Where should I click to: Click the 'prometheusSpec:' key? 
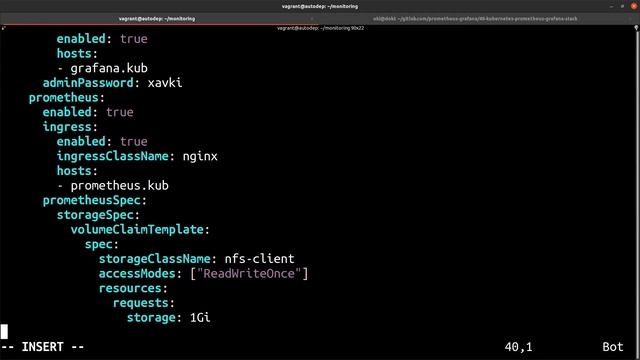click(x=95, y=200)
